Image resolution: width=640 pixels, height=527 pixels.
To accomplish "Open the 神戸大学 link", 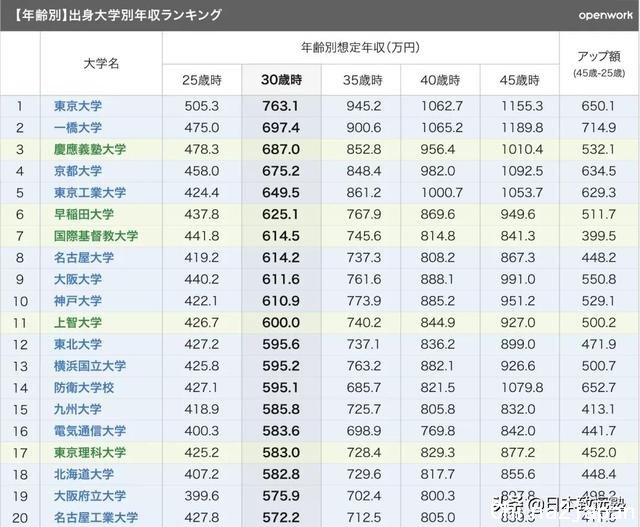I will pyautogui.click(x=78, y=301).
